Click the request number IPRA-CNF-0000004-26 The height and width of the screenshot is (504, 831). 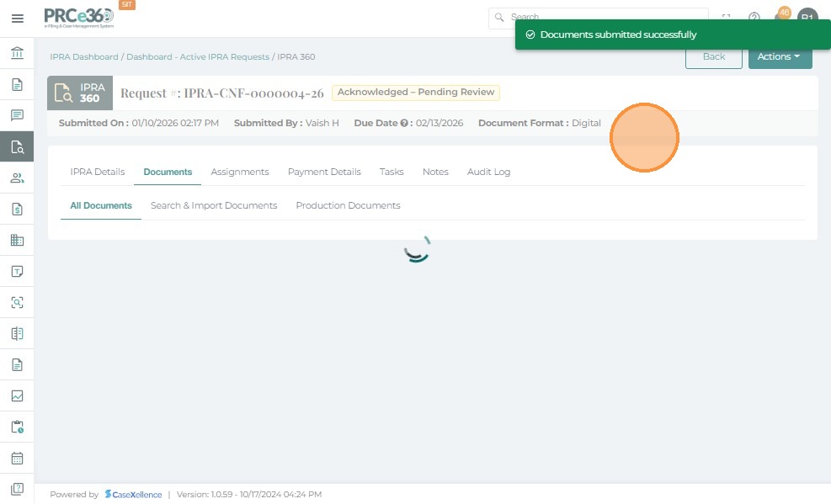point(254,93)
